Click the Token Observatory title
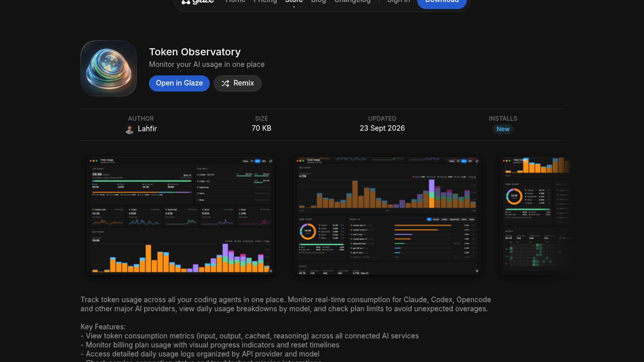Viewport: 644px width, 362px height. pos(195,52)
